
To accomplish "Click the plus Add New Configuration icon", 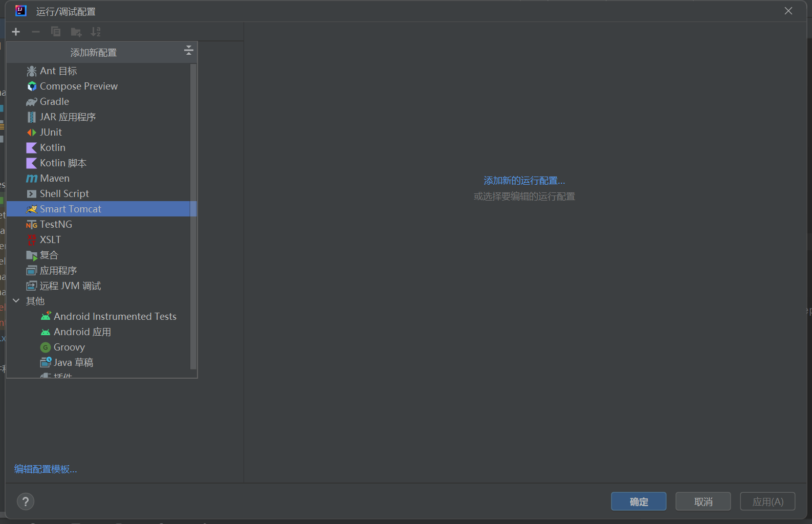I will click(x=16, y=32).
